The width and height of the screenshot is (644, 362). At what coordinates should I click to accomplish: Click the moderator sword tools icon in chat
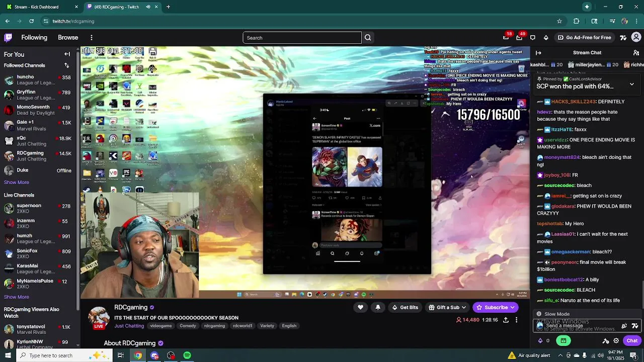606,340
